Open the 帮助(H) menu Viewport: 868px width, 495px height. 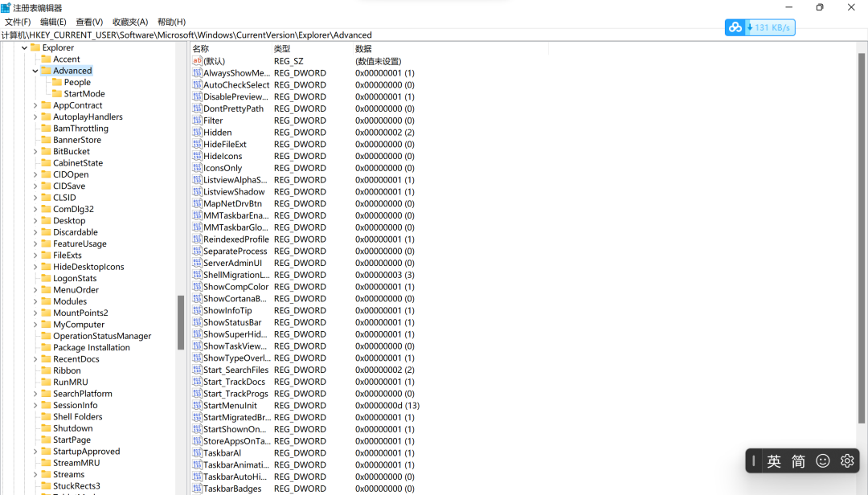(172, 22)
